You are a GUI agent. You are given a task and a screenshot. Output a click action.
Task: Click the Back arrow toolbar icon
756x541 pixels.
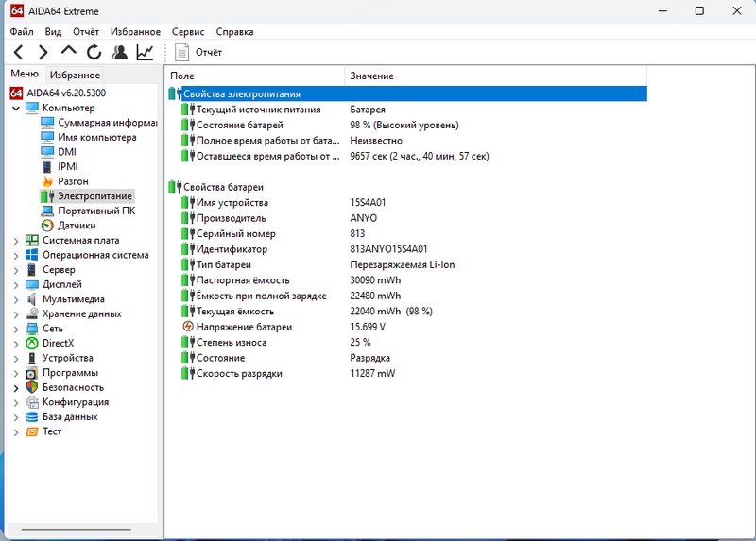point(18,52)
